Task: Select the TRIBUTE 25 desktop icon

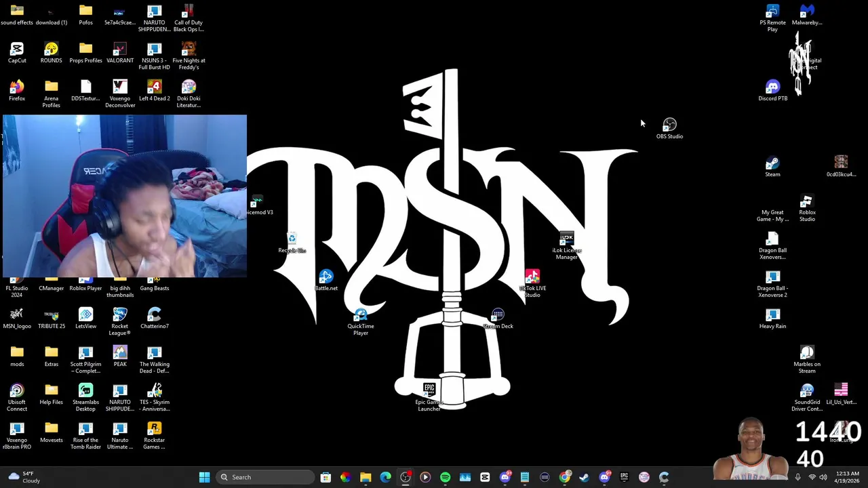Action: coord(52,318)
